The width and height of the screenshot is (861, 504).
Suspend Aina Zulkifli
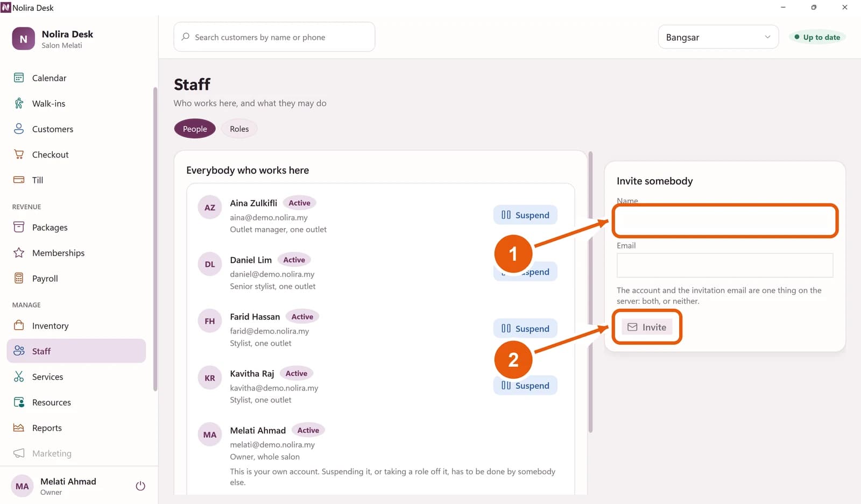click(x=525, y=215)
